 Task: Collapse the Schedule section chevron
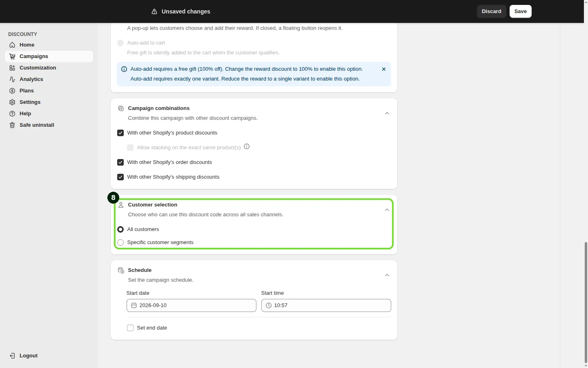tap(387, 275)
